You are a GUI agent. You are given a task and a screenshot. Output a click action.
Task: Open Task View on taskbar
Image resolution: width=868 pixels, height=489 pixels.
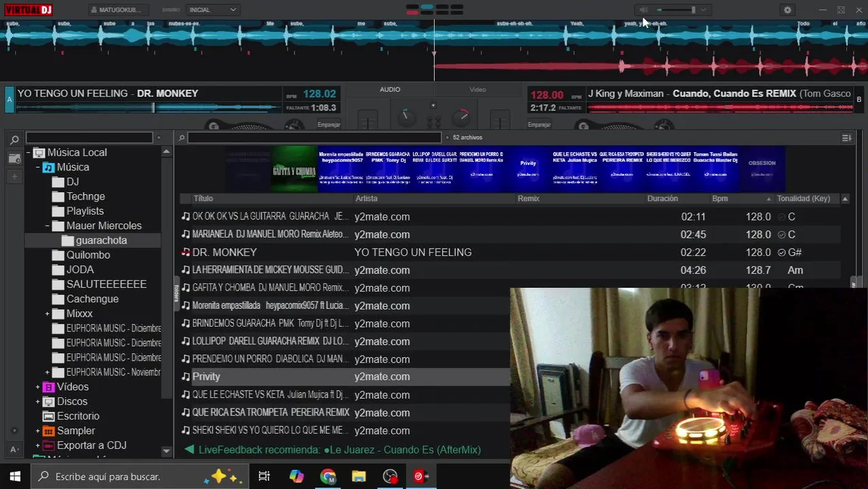[x=264, y=477]
